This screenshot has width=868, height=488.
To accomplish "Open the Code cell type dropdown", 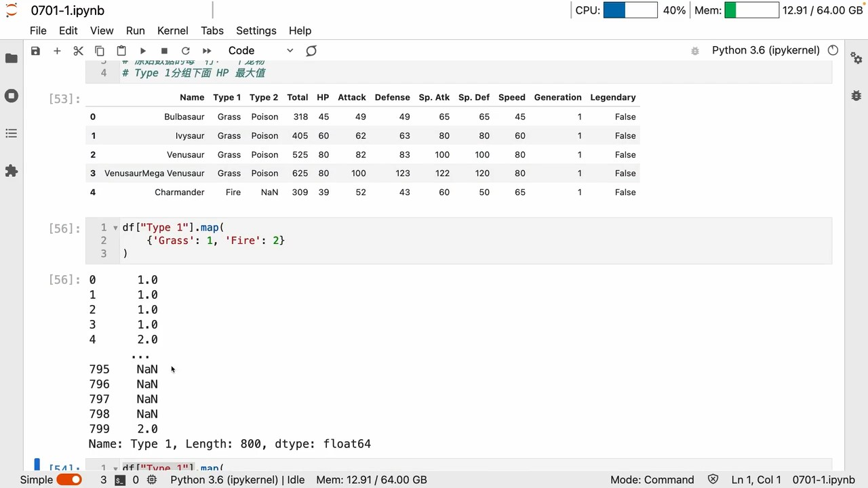I will point(260,51).
